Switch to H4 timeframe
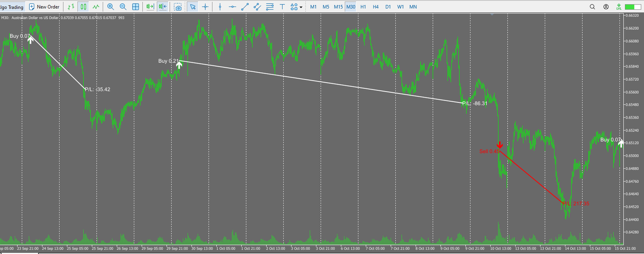The width and height of the screenshot is (644, 254). (x=376, y=7)
